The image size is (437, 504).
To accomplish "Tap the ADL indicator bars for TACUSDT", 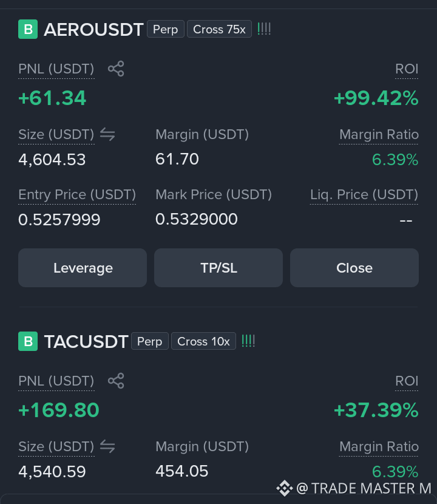I will tap(248, 341).
